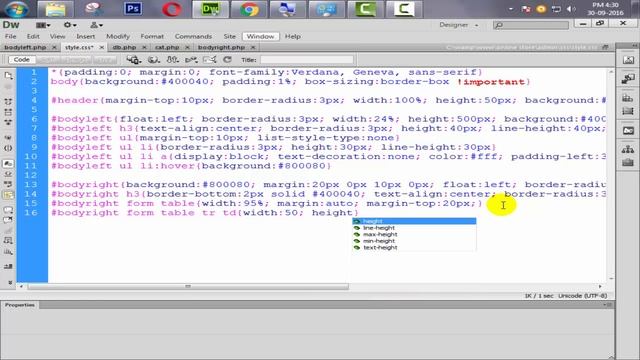Viewport: 640px width, 360px height.
Task: Open the File menu
Action: point(11,36)
